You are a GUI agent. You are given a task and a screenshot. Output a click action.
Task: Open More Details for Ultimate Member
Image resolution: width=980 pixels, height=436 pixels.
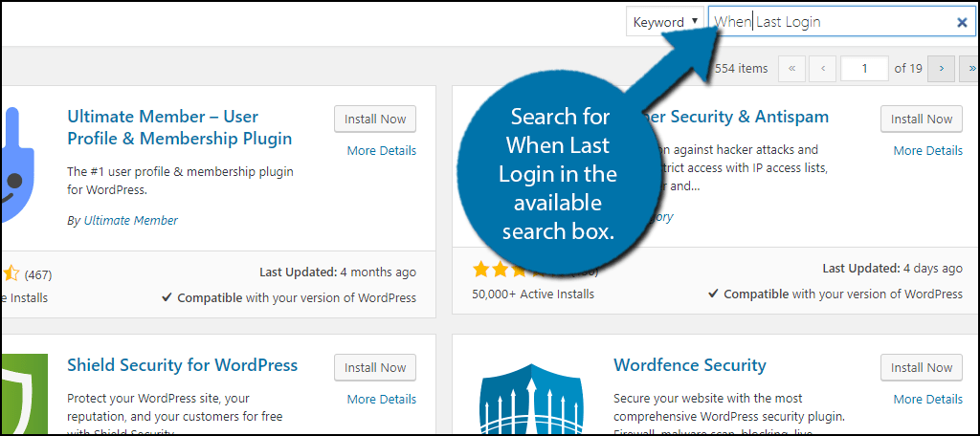(x=382, y=150)
